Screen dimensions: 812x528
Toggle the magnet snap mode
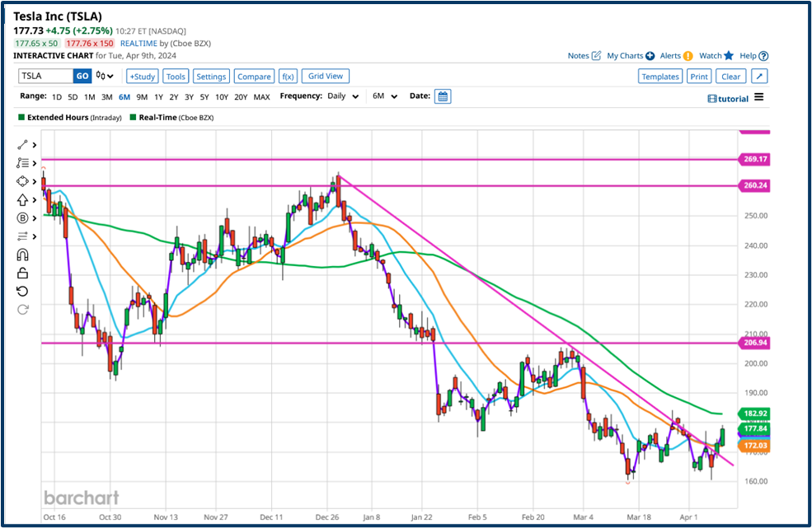click(22, 255)
